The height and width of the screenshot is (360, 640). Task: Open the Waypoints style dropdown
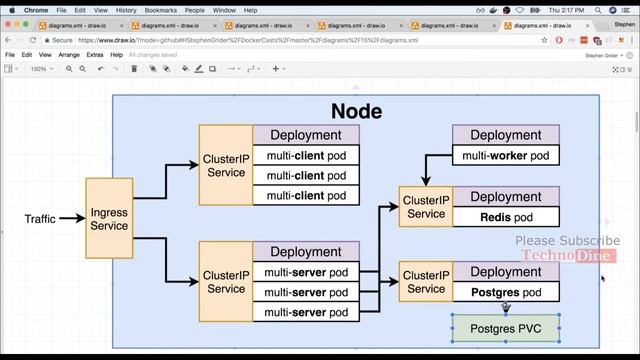[253, 69]
